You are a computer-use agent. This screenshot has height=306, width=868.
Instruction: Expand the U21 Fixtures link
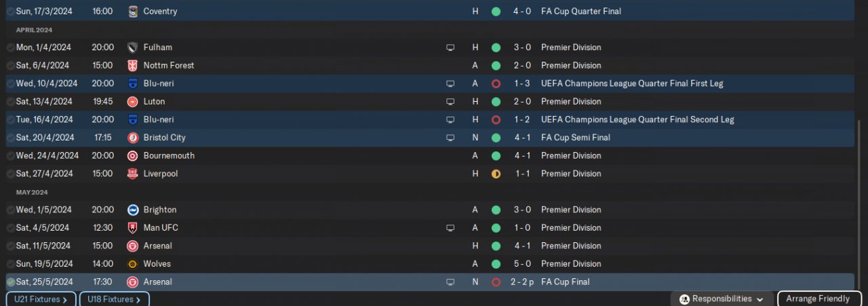coord(41,299)
